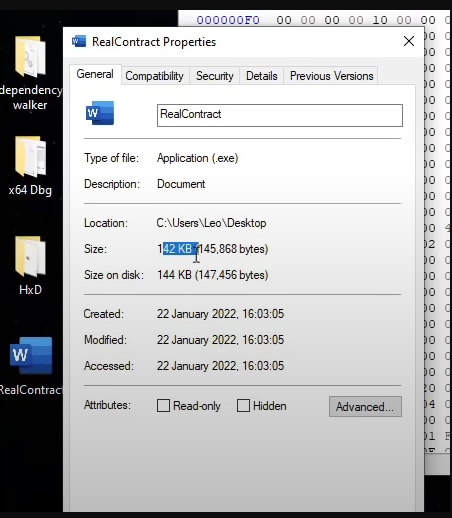
Task: Open the Advanced attributes dialog
Action: tap(365, 406)
